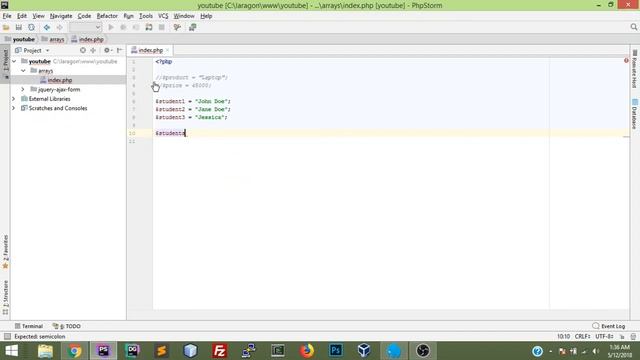Expand the jquery-ajax-form folder
640x360 pixels.
[23, 89]
